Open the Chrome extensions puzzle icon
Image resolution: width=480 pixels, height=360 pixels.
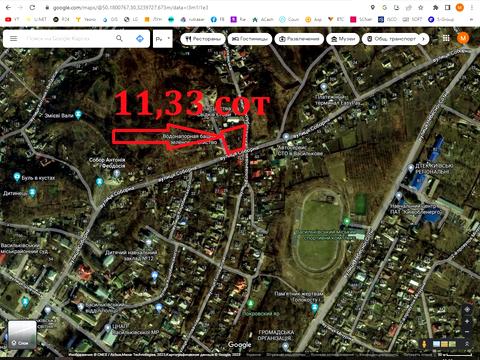(435, 7)
